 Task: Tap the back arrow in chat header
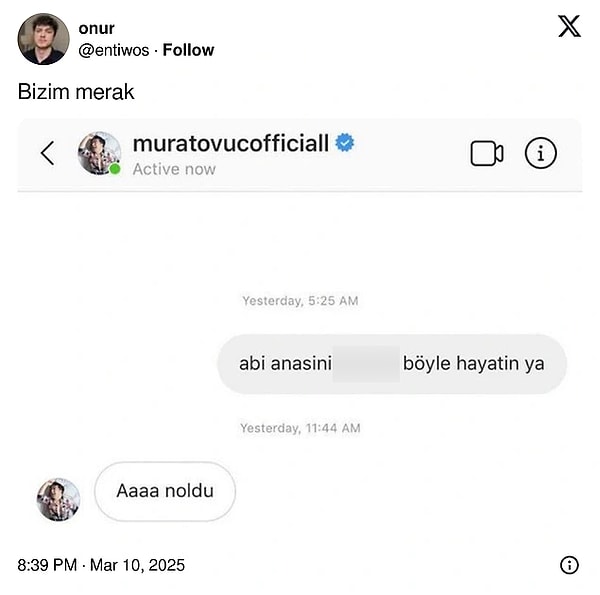(x=47, y=153)
